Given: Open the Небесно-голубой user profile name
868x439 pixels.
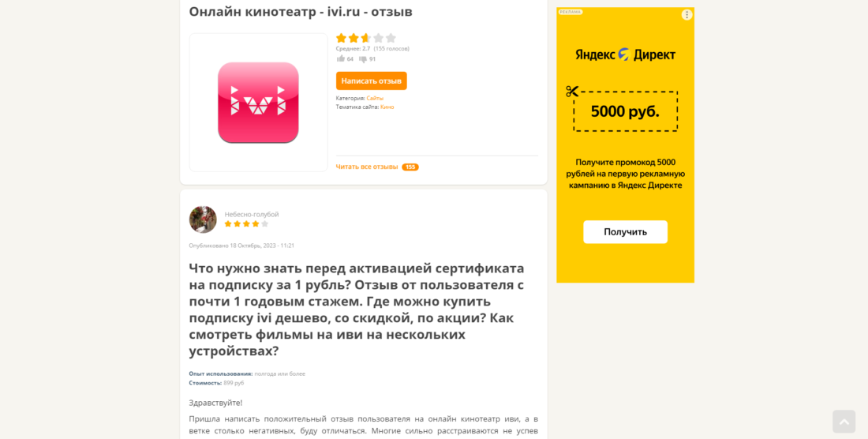Looking at the screenshot, I should click(251, 214).
